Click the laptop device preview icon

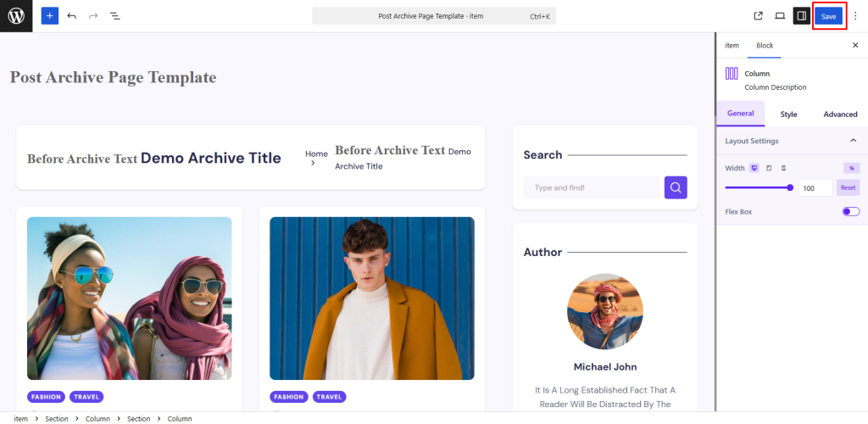click(780, 16)
